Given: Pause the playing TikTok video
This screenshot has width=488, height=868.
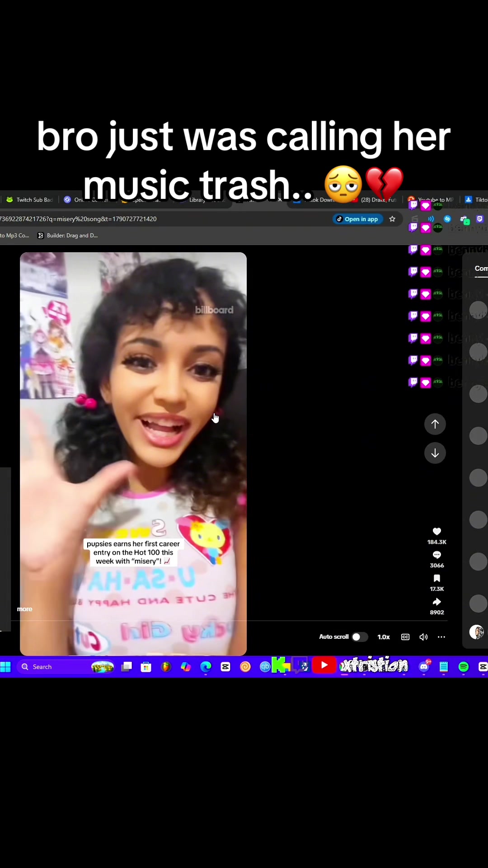Looking at the screenshot, I should click(x=133, y=454).
